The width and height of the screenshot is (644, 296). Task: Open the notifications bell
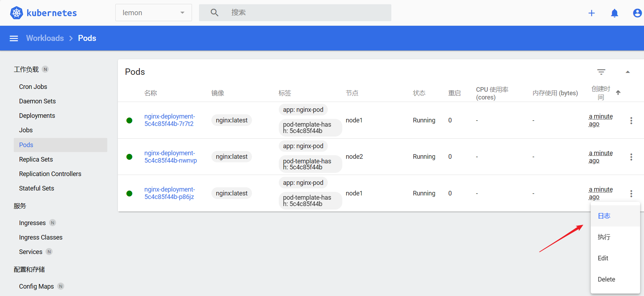(x=614, y=13)
